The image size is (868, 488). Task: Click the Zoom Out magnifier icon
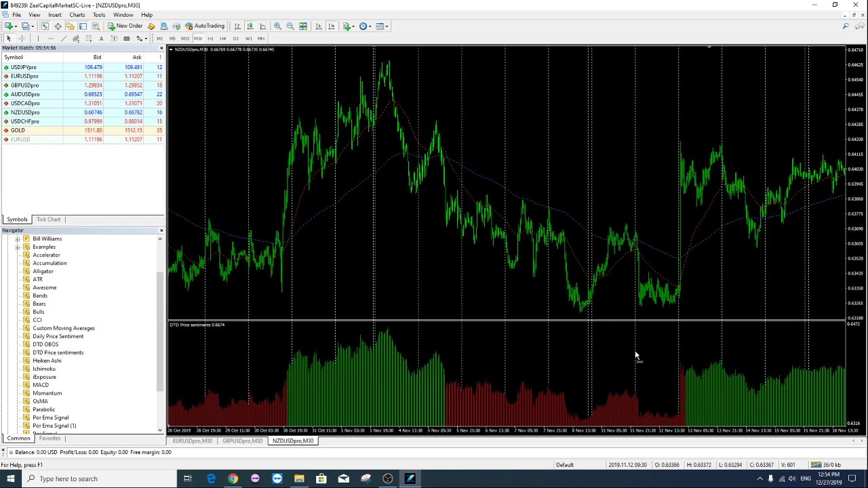click(x=290, y=26)
